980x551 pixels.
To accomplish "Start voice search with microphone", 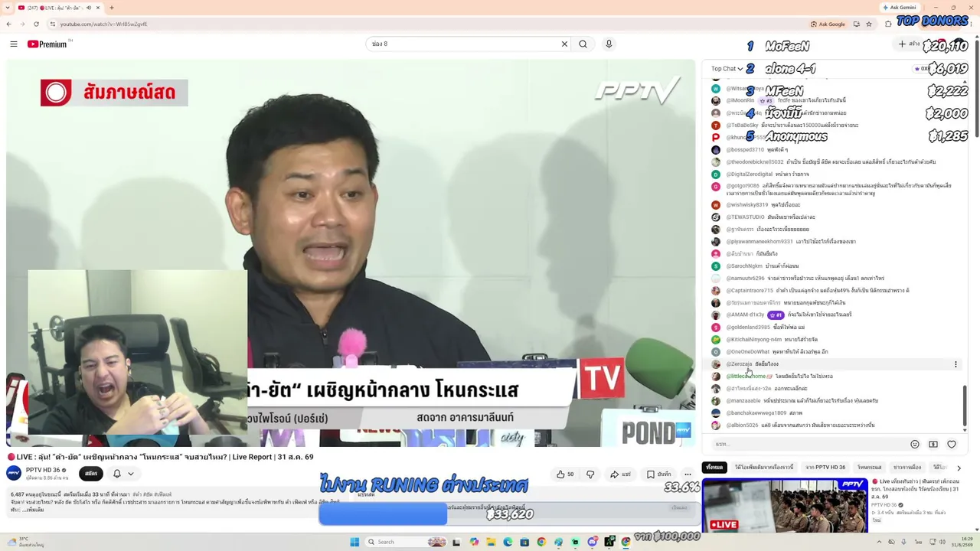I will [x=609, y=44].
